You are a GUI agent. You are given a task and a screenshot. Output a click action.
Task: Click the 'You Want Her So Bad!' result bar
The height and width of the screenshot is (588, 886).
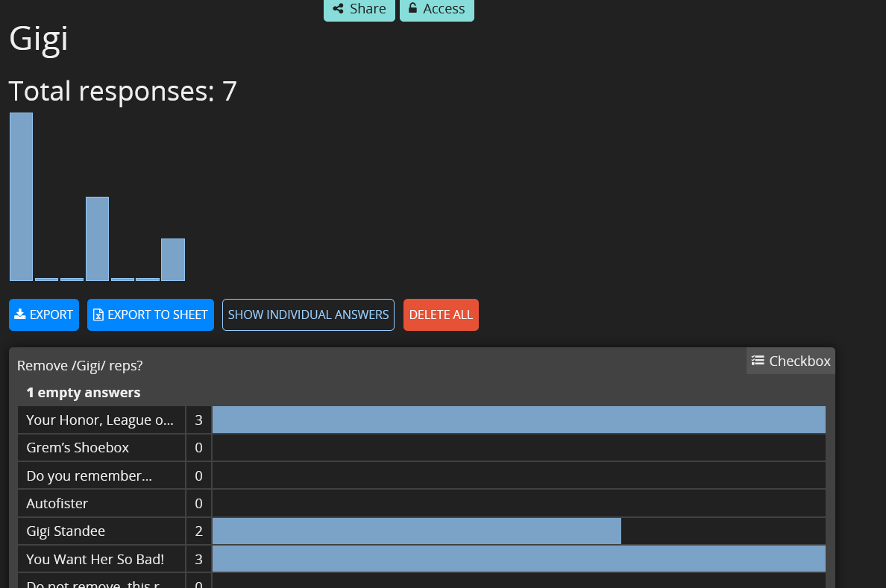518,559
